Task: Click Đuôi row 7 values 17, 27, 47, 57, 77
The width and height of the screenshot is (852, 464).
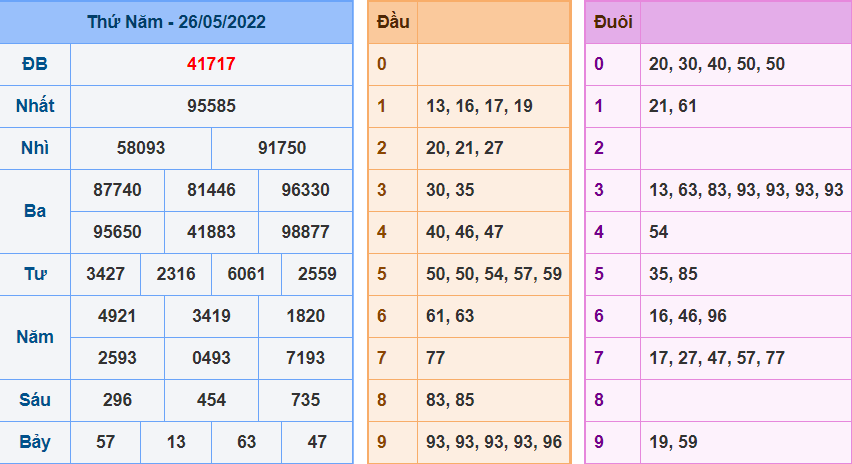Action: click(x=717, y=358)
